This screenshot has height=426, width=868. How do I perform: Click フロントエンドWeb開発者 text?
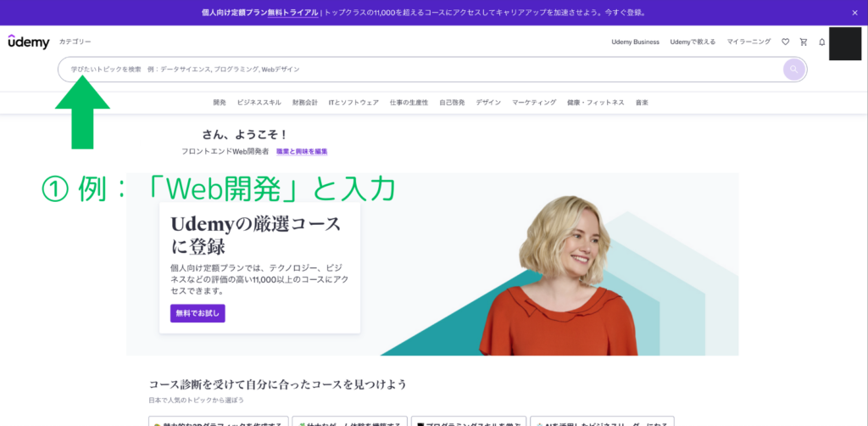point(225,151)
